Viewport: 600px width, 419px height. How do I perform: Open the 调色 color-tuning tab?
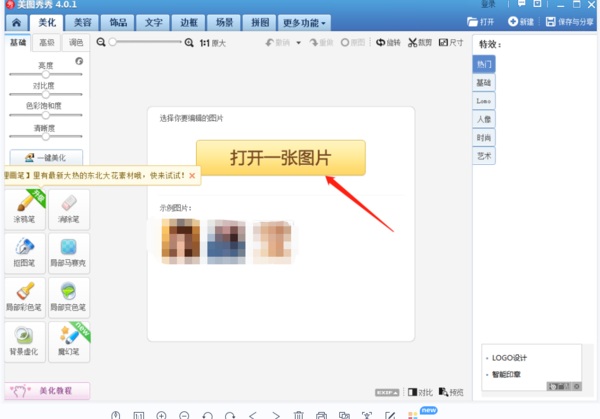76,42
